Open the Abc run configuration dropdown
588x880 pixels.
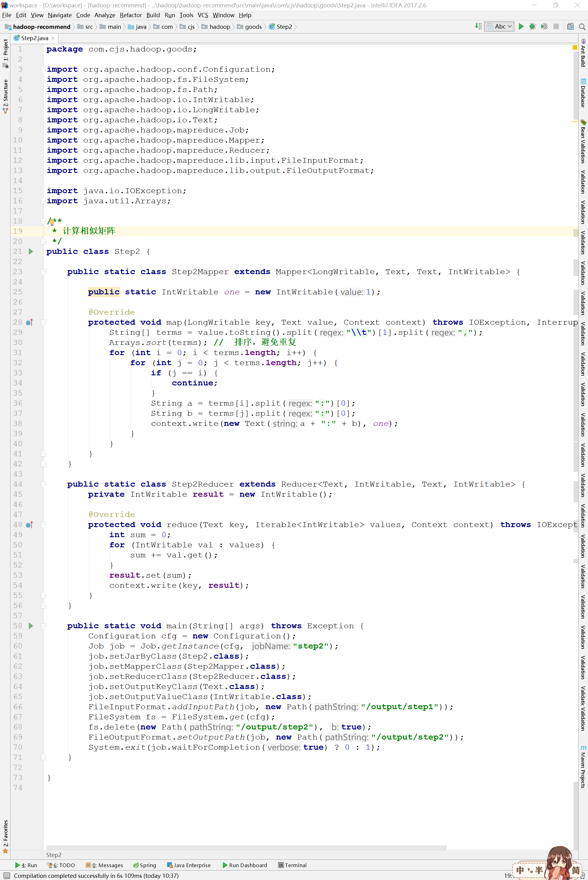click(499, 27)
